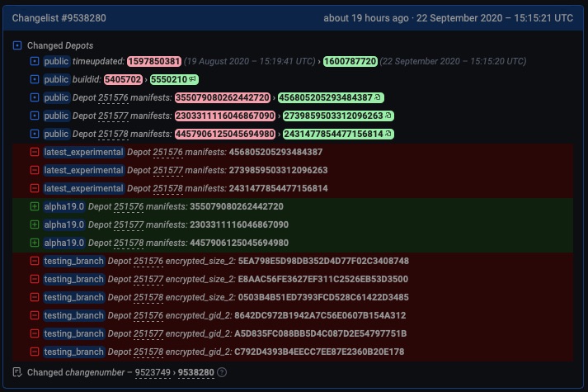Open the 9538280 changenumber link at the bottom
This screenshot has height=392, width=588.
click(196, 372)
